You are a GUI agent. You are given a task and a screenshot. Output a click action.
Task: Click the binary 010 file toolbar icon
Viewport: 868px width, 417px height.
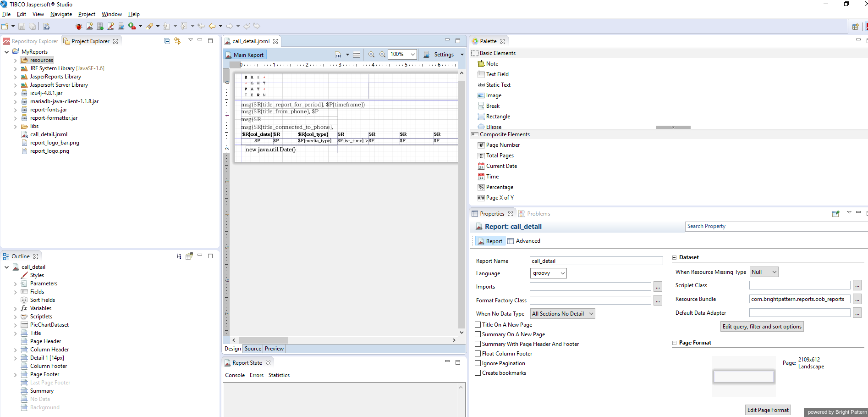point(47,27)
